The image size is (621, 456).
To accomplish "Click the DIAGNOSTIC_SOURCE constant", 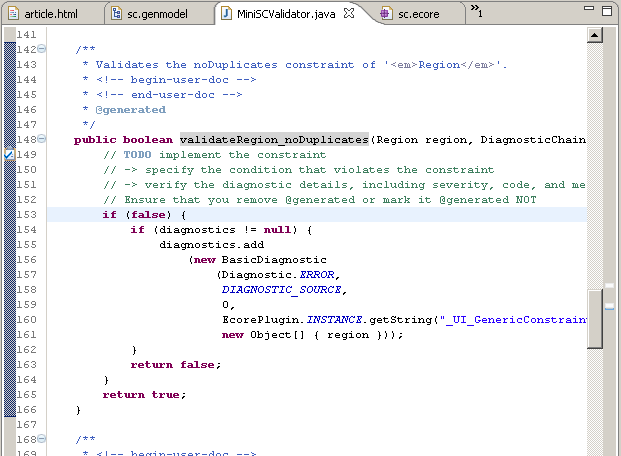I will 284,290.
